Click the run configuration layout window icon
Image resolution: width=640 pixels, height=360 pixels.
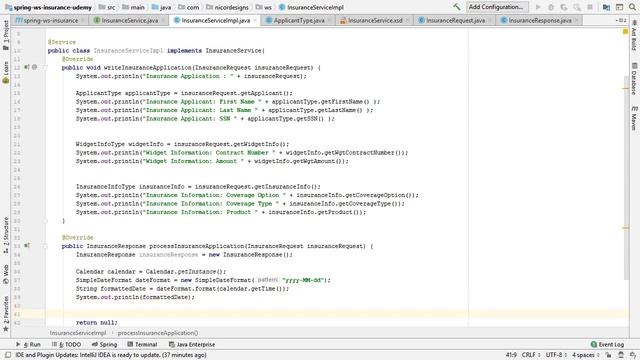620,7
